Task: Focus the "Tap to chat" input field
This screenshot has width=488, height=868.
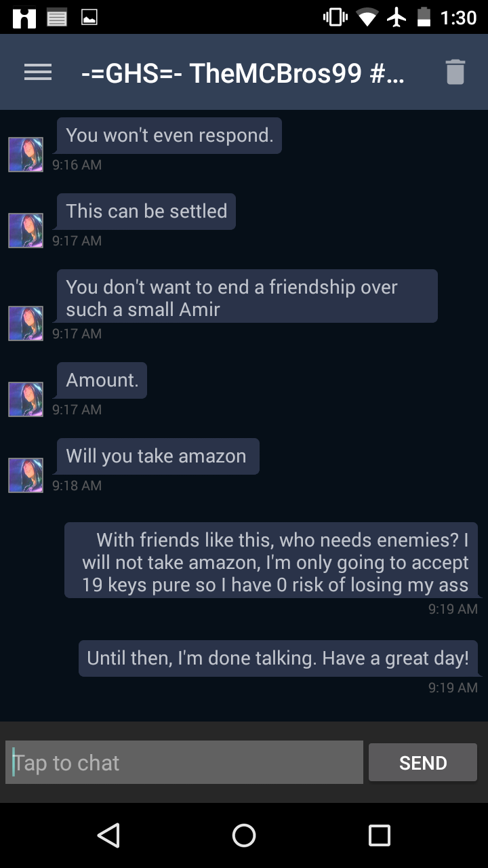Action: 184,763
